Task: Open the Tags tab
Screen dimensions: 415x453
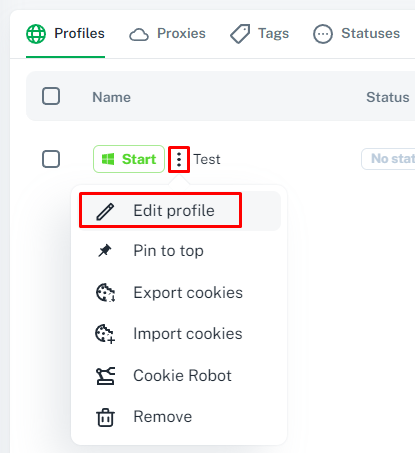Action: coord(260,34)
